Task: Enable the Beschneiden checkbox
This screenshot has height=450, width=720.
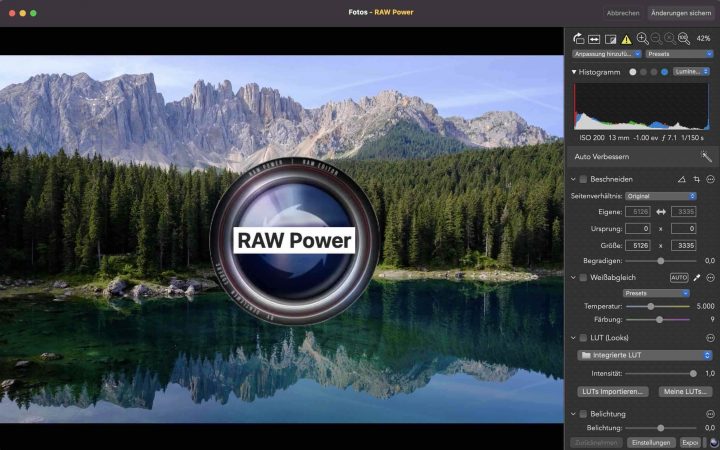Action: pos(583,179)
